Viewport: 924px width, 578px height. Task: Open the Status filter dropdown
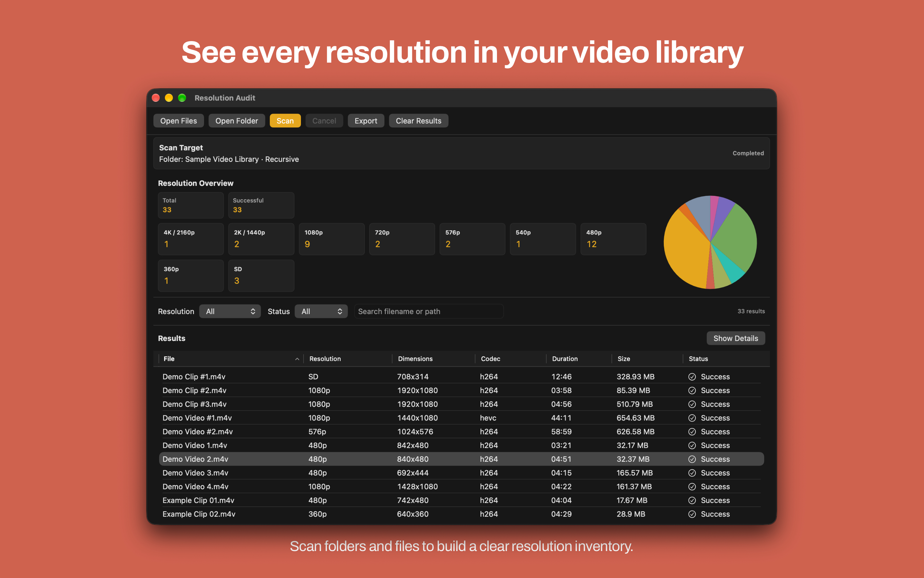[x=321, y=311]
